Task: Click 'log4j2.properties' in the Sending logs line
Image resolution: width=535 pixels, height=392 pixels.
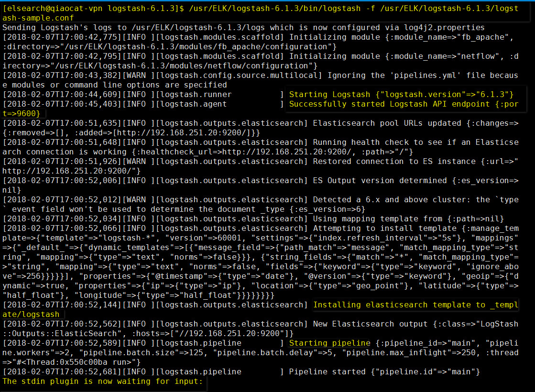Action: click(x=444, y=27)
